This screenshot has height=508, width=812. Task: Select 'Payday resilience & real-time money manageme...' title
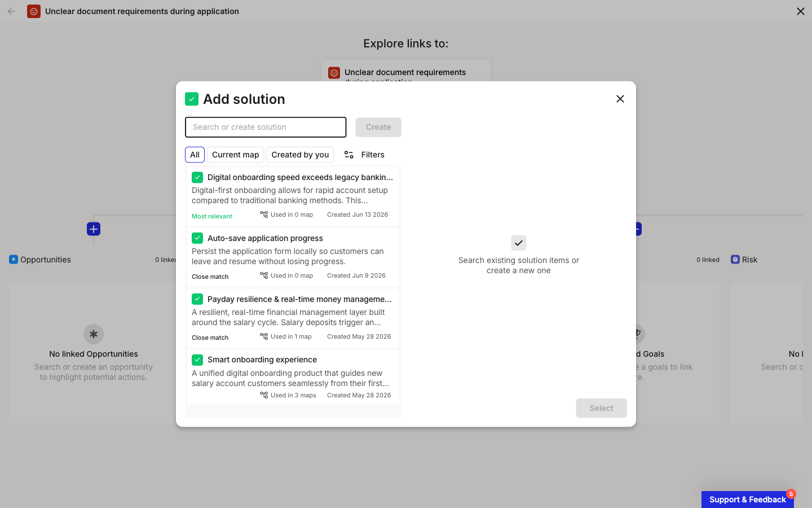299,299
